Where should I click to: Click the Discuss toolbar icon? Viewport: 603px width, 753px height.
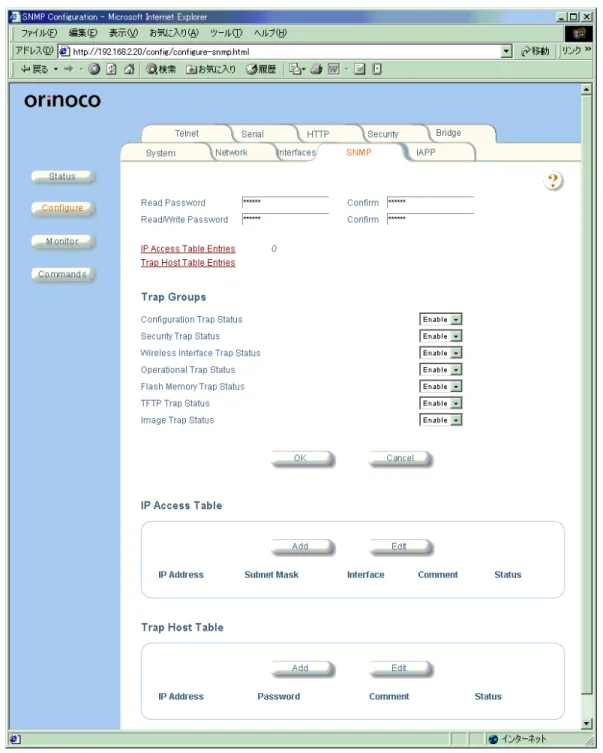tap(360, 69)
